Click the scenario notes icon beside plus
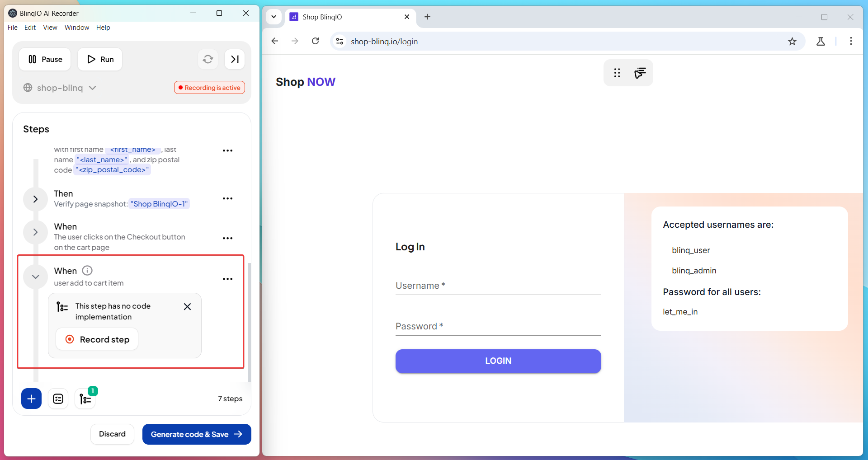 pos(58,399)
